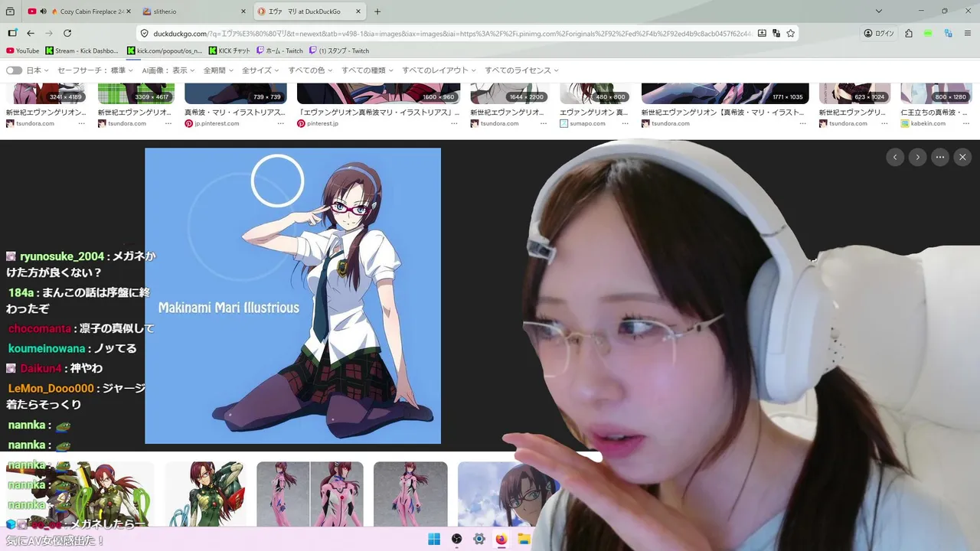The image size is (980, 551).
Task: Open the 480 × 800 sumapo.com thumbnail
Action: [x=596, y=93]
